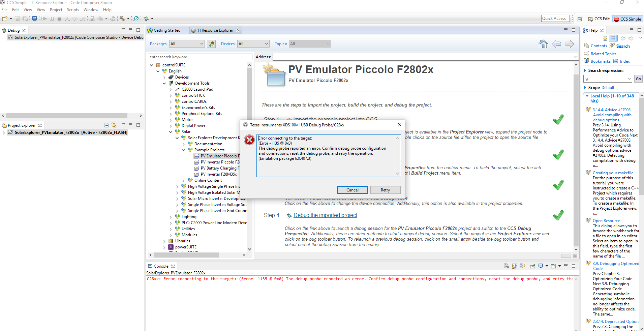
Task: Click the Save toolbar icon
Action: click(x=17, y=19)
